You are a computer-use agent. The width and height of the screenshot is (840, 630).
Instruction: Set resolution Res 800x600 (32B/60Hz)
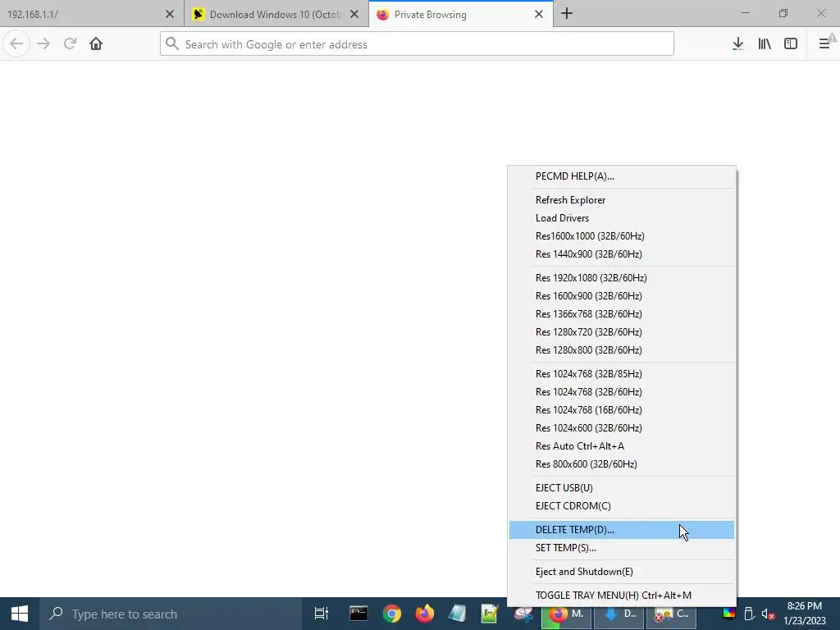pos(622,464)
